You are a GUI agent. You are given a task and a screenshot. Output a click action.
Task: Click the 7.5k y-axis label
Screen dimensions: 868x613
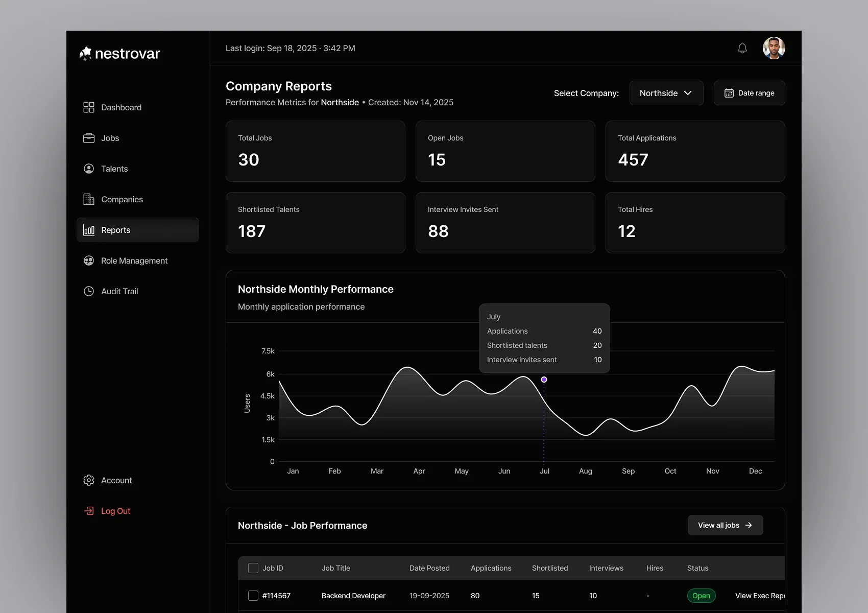tap(268, 351)
